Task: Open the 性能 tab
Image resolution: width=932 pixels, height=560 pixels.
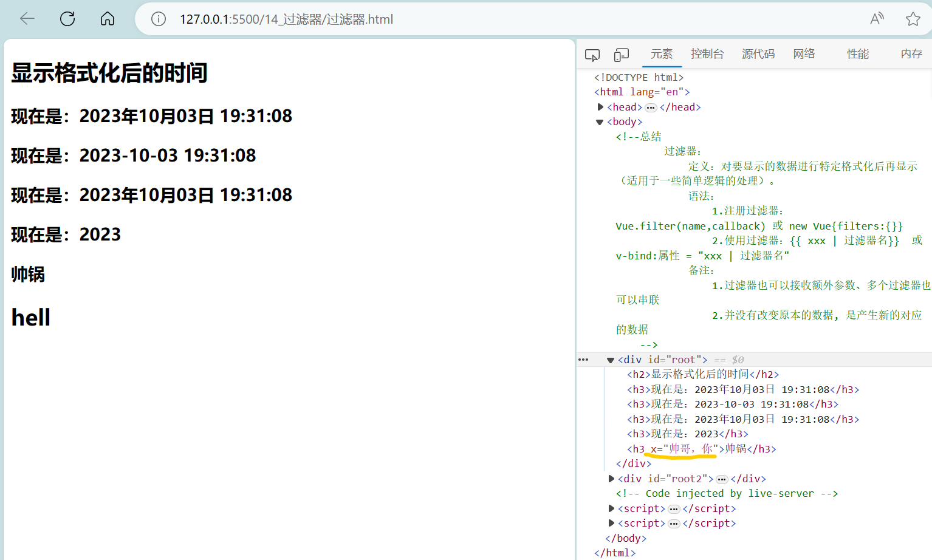Action: pos(858,54)
